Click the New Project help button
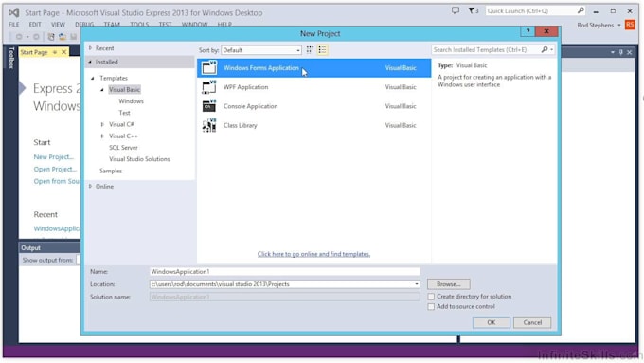The width and height of the screenshot is (644, 363). (528, 31)
